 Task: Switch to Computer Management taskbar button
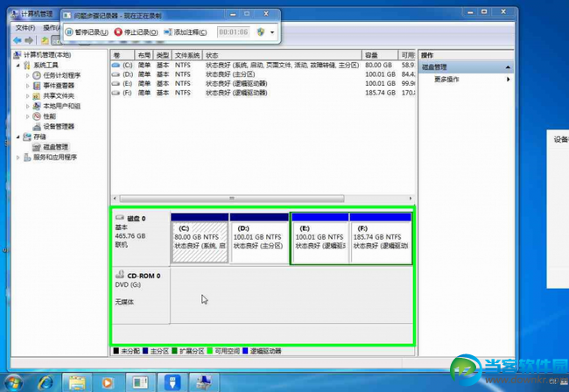(204, 383)
